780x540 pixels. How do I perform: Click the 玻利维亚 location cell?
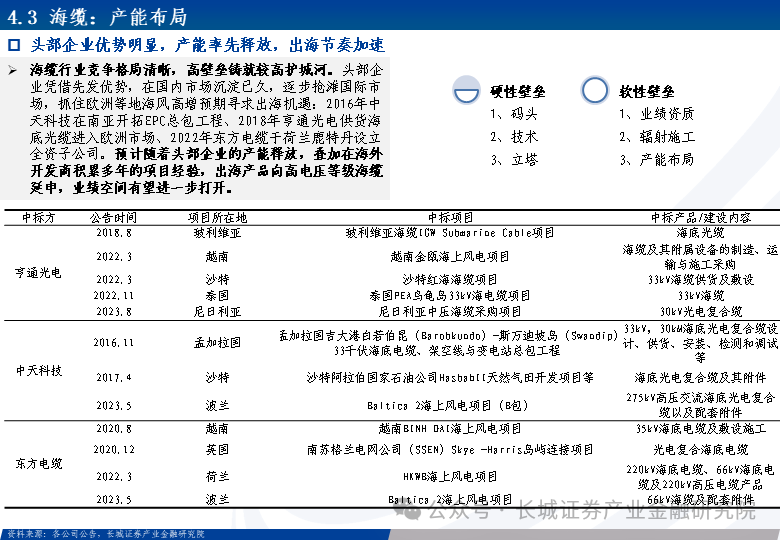[x=217, y=233]
